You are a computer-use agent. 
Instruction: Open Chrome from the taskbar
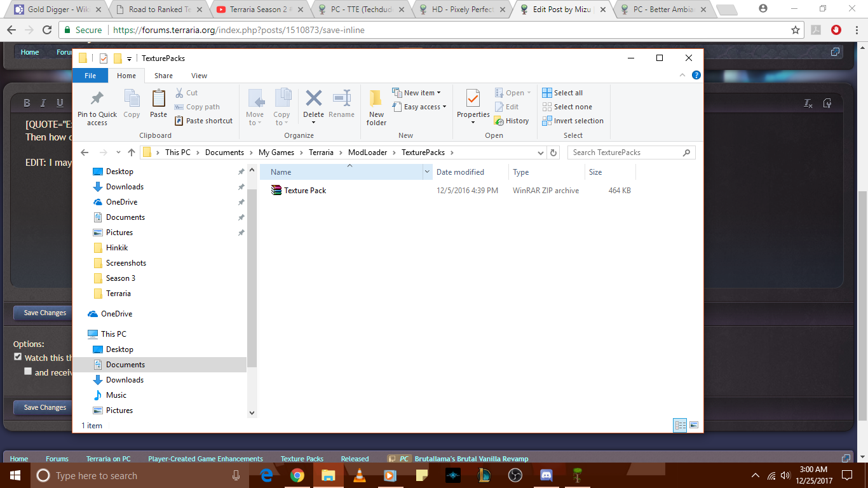coord(297,475)
